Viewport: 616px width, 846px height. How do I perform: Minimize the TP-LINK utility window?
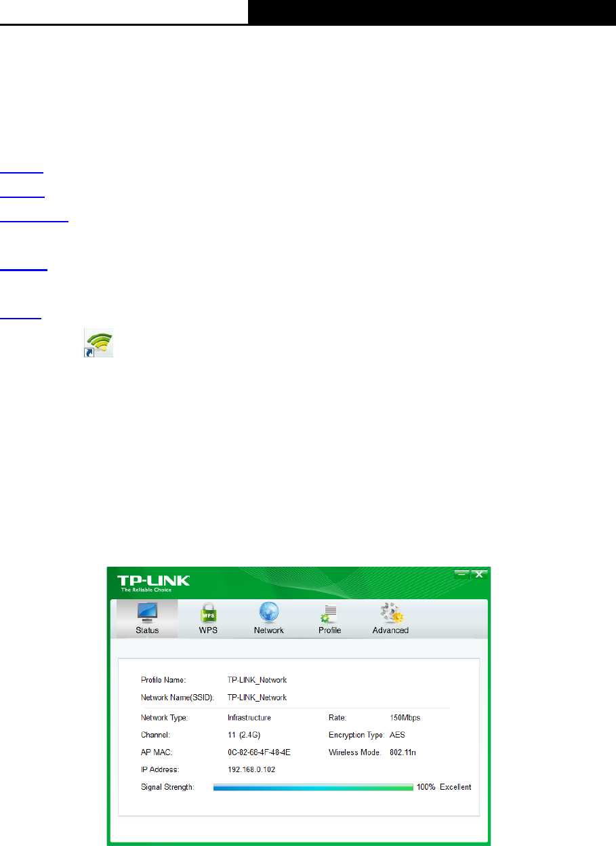point(463,574)
